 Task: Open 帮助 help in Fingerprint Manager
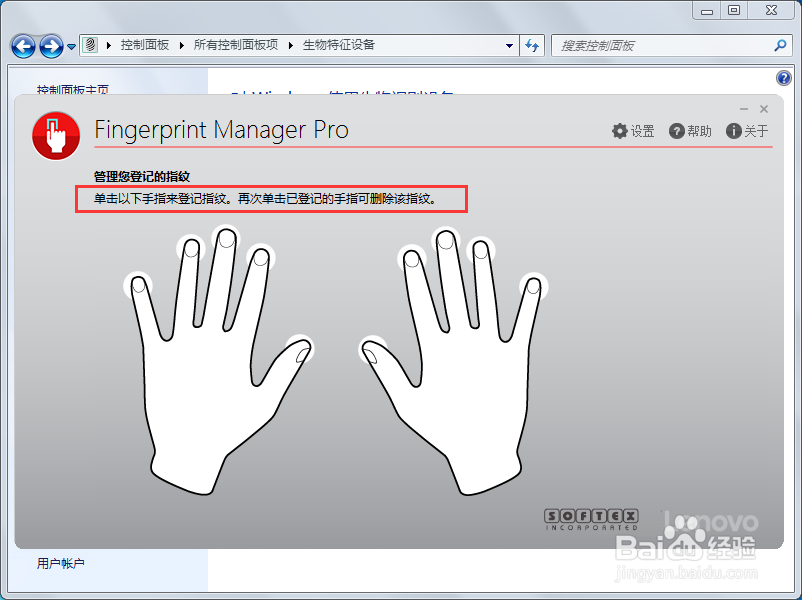[x=690, y=131]
